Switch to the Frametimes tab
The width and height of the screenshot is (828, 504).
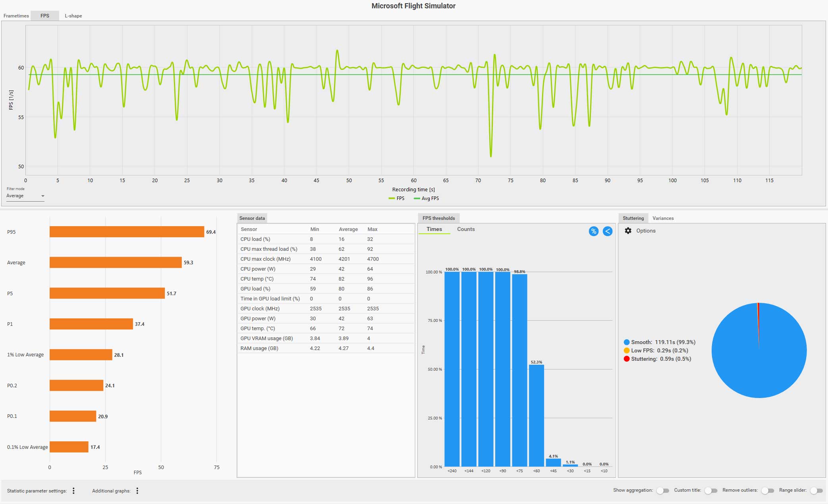pyautogui.click(x=16, y=16)
